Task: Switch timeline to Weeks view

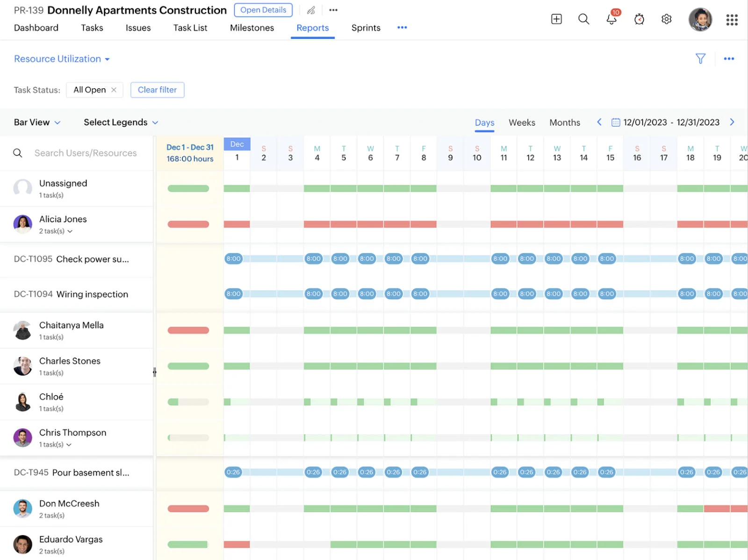Action: [x=522, y=122]
